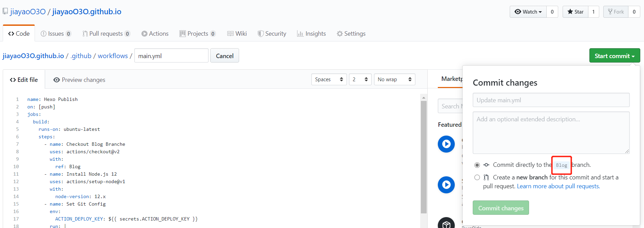Click line 2 'on: [push]'
Image resolution: width=644 pixels, height=228 pixels.
point(41,107)
